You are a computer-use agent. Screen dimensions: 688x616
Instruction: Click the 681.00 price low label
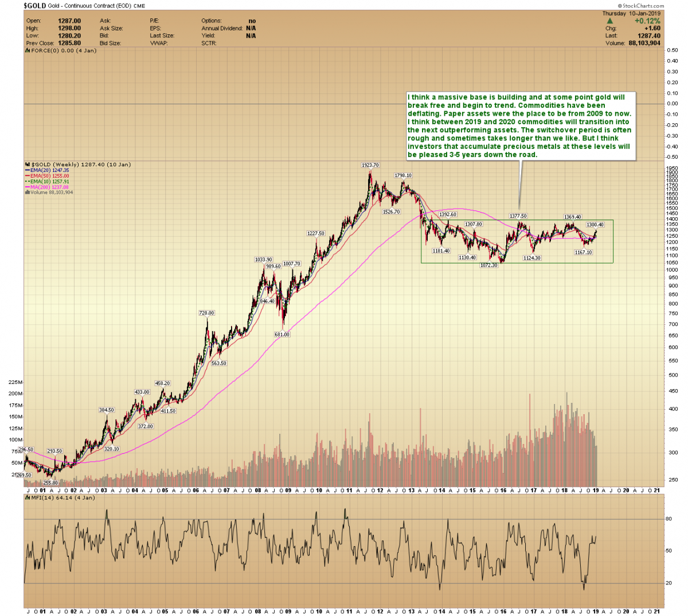[x=282, y=334]
